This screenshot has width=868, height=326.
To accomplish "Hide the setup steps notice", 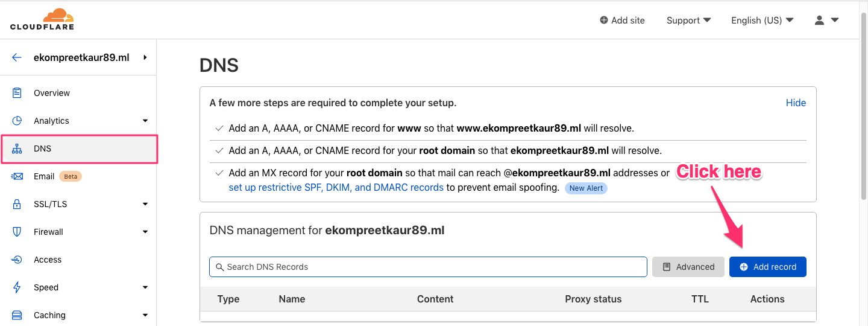I will pyautogui.click(x=796, y=103).
